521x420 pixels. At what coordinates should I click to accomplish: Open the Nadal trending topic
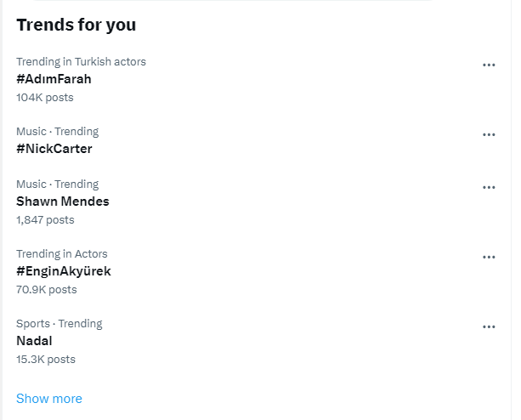tap(34, 341)
